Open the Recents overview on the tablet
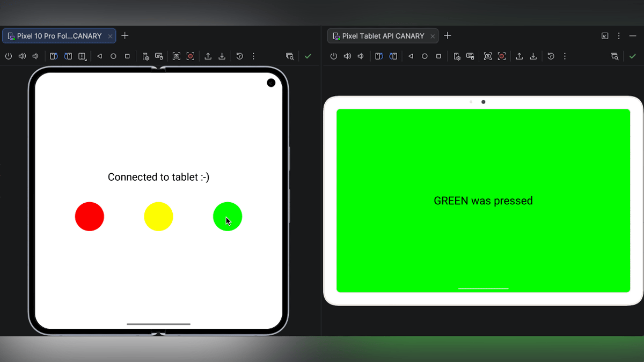This screenshot has height=362, width=644. pos(438,56)
